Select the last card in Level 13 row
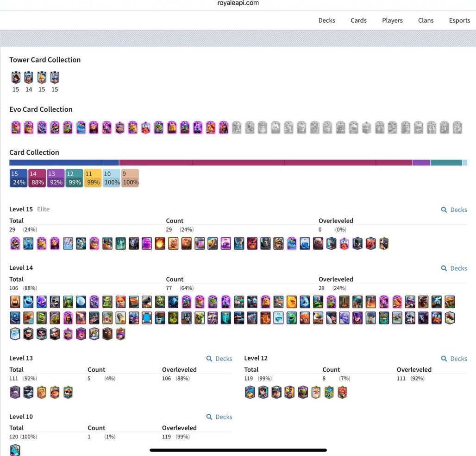The width and height of the screenshot is (476, 456). [x=68, y=392]
